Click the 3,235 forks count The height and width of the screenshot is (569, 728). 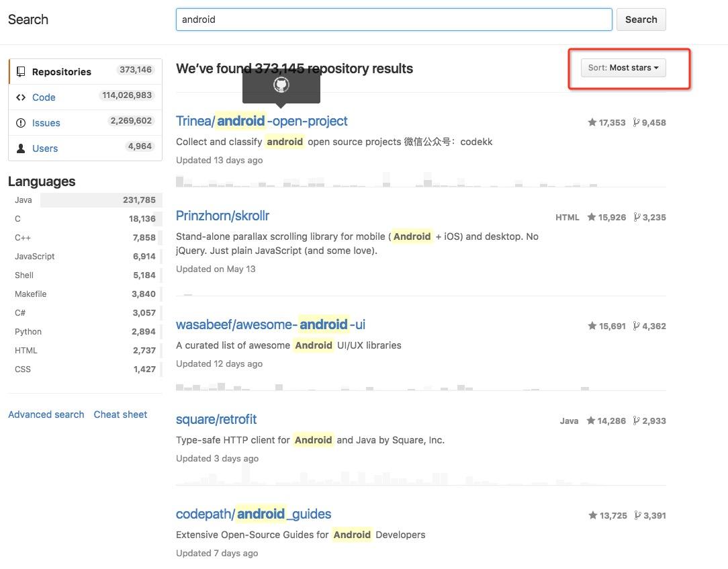point(654,218)
